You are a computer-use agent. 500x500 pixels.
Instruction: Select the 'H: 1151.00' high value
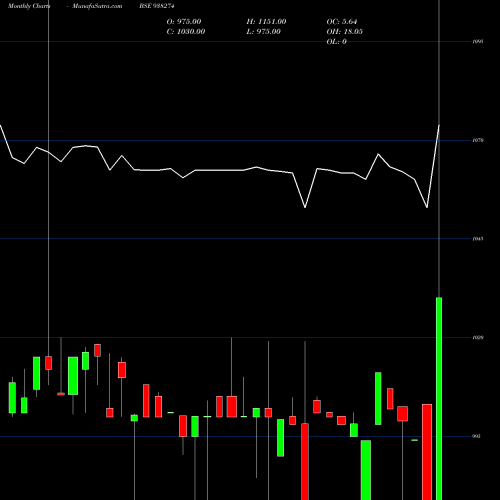tap(266, 22)
